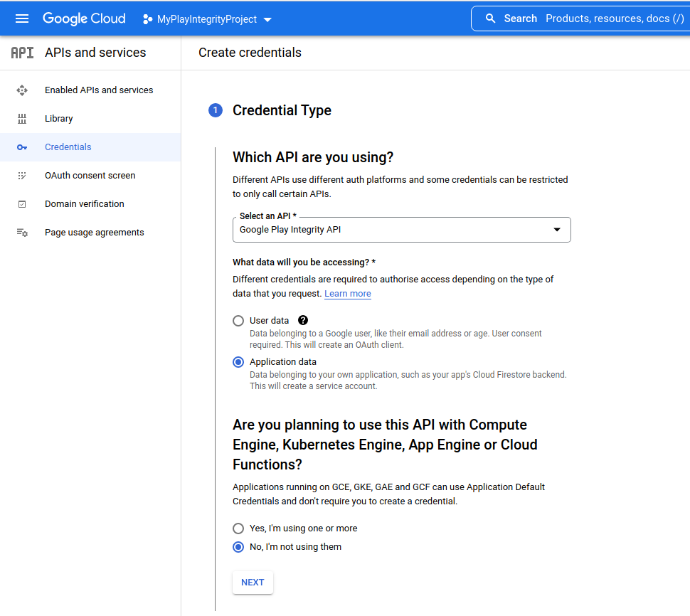Click the APIs and services logo icon
Image resolution: width=690 pixels, height=616 pixels.
pos(21,52)
